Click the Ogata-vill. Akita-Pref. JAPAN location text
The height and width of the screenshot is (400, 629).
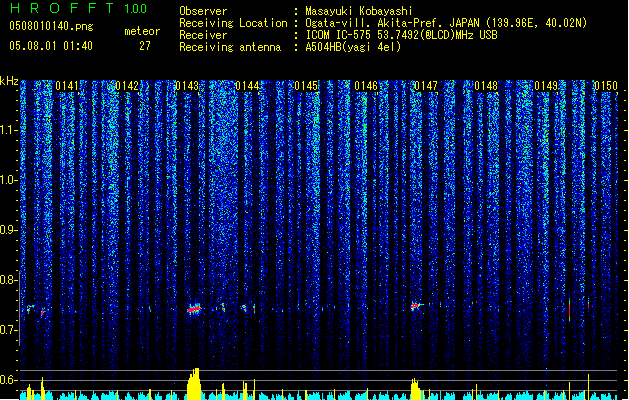[446, 23]
